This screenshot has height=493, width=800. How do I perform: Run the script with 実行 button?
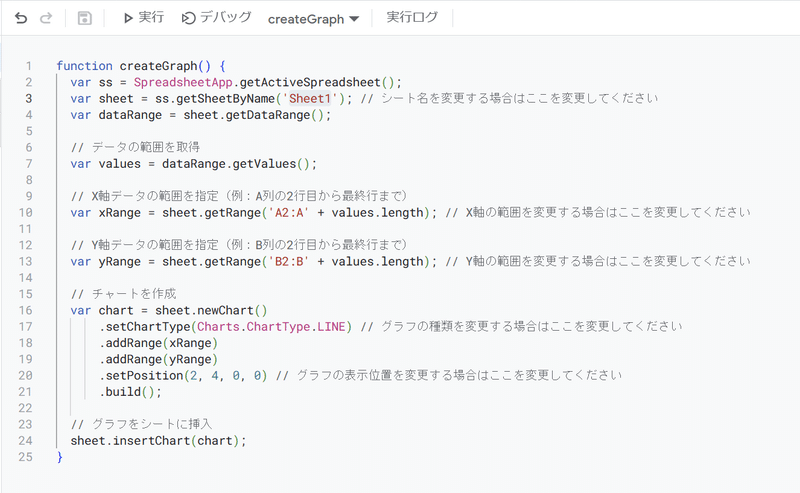(x=143, y=18)
